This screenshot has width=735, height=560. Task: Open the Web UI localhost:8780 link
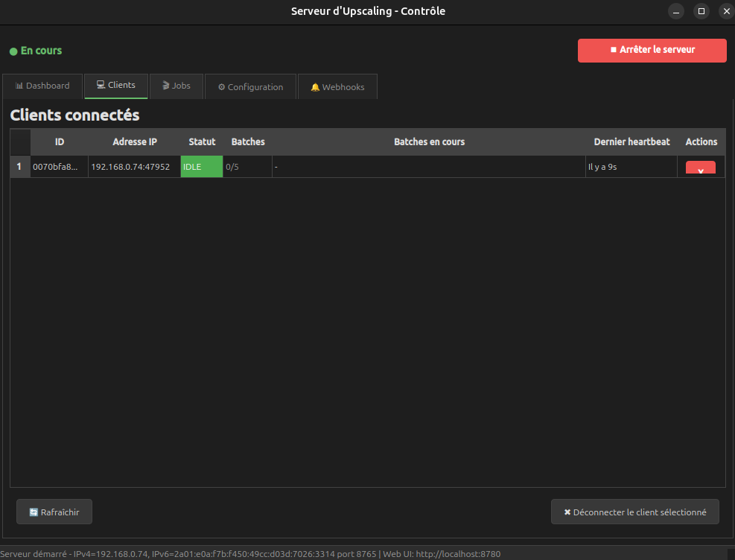(459, 553)
